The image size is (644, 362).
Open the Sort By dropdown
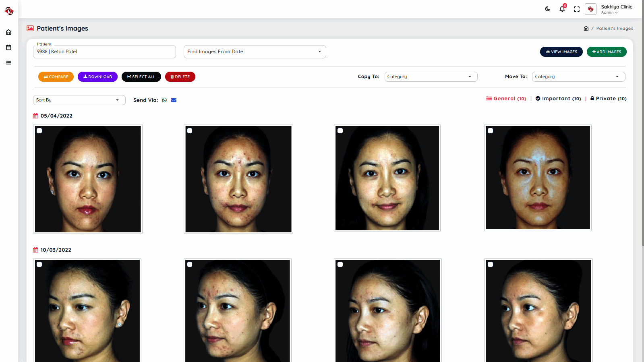click(79, 100)
